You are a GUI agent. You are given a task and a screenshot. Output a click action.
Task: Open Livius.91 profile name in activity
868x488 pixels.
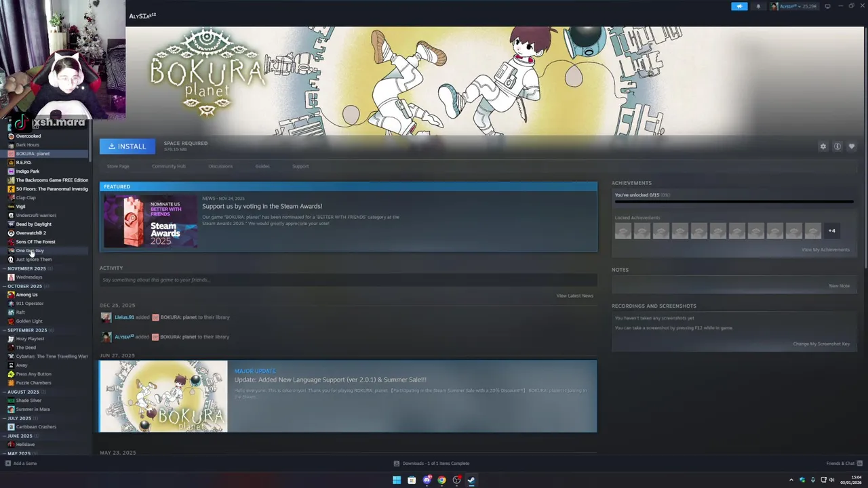click(x=124, y=317)
